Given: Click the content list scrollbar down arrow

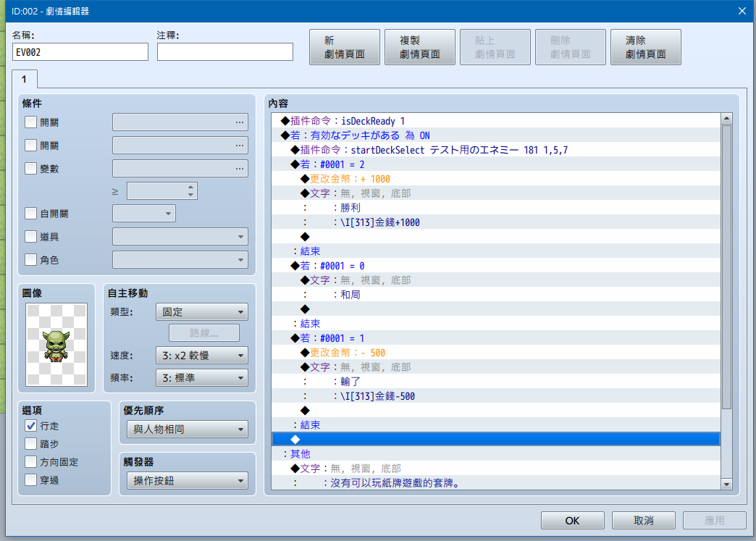Looking at the screenshot, I should [726, 484].
